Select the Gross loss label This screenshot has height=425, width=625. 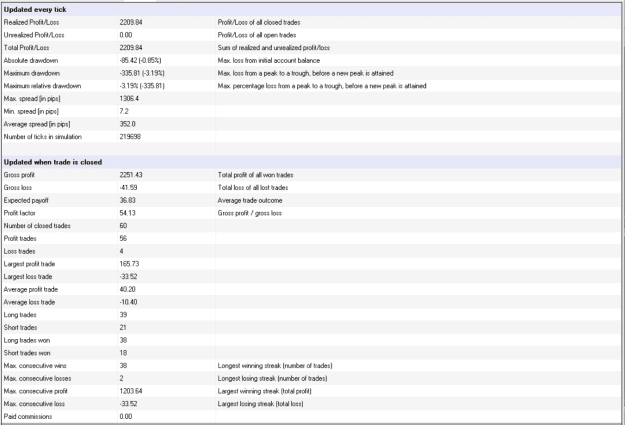pos(18,188)
